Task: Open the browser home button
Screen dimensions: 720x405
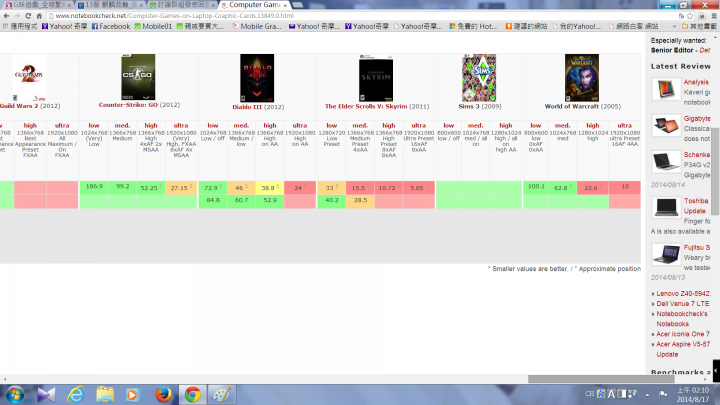Action: (39, 16)
